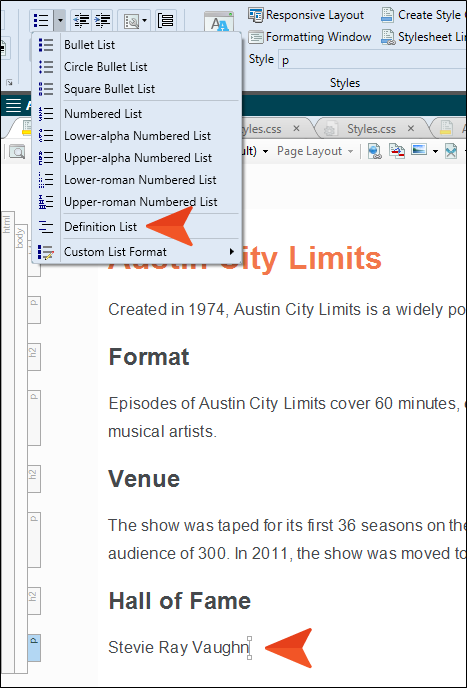Click the h2 structure bar beside Format
The height and width of the screenshot is (700, 467).
34,357
